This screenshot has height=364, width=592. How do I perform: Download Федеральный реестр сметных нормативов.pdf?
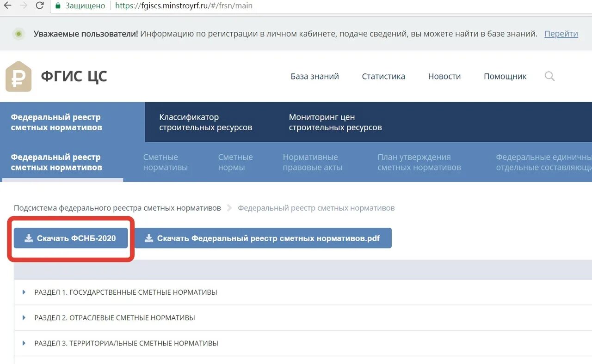(263, 238)
